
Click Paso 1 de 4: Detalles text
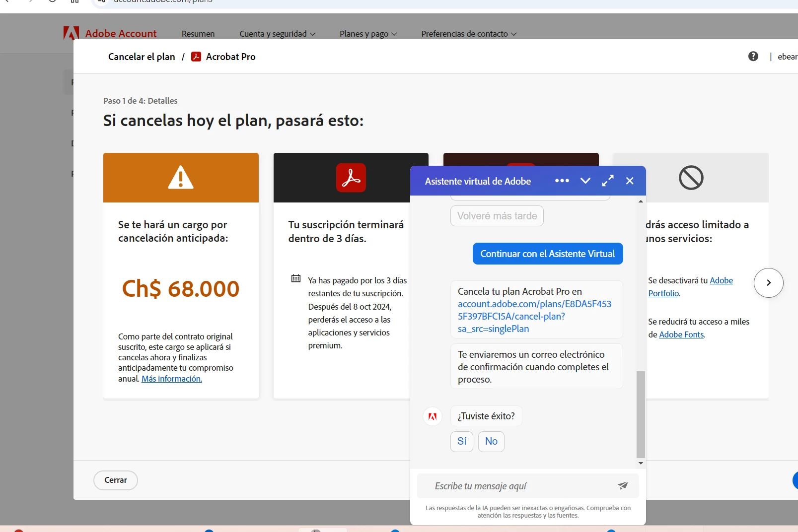[140, 101]
